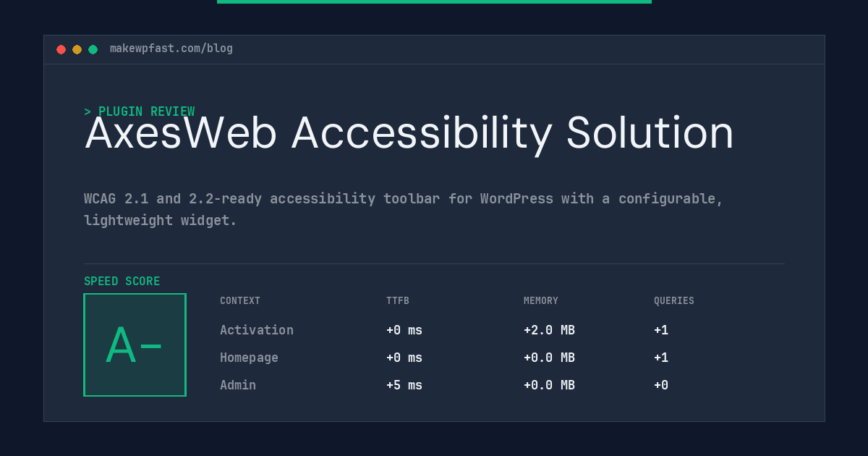The width and height of the screenshot is (868, 456).
Task: Click the CONTEXT column header
Action: pos(240,300)
